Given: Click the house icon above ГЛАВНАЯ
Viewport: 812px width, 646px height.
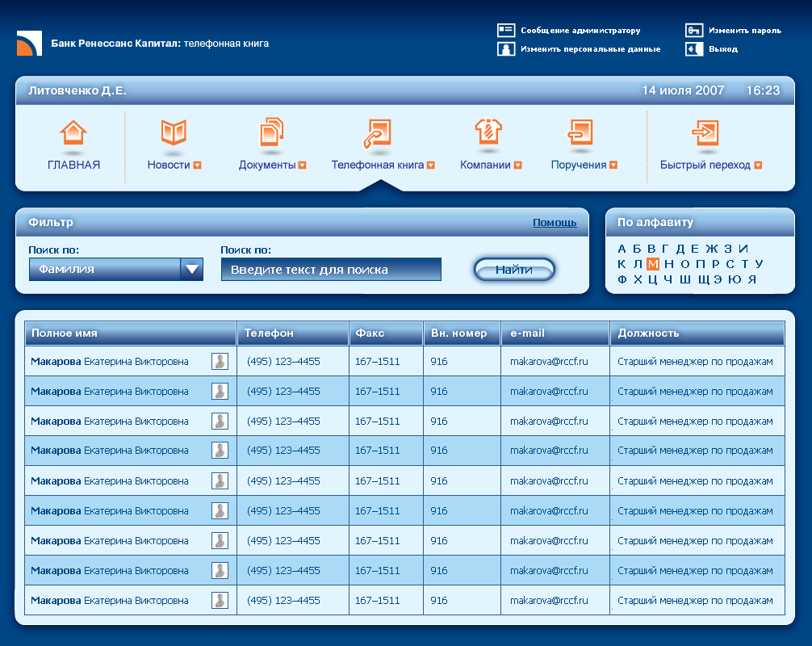Looking at the screenshot, I should tap(73, 132).
